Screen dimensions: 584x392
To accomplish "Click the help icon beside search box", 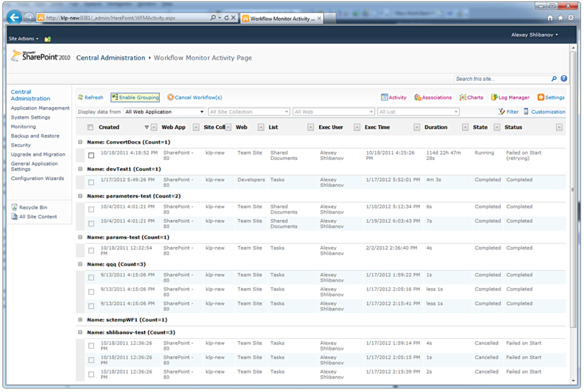I will pyautogui.click(x=564, y=79).
